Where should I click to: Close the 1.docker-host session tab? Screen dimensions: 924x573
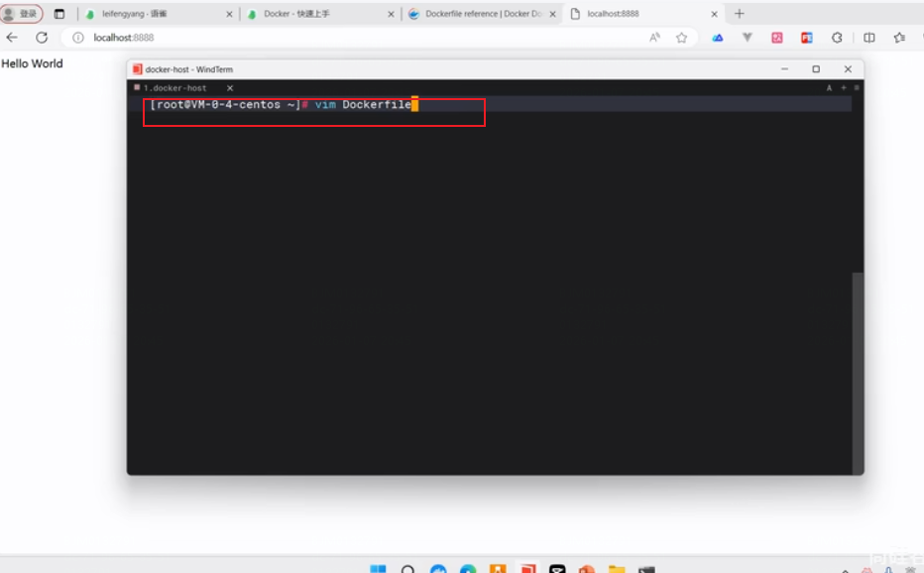pos(230,88)
